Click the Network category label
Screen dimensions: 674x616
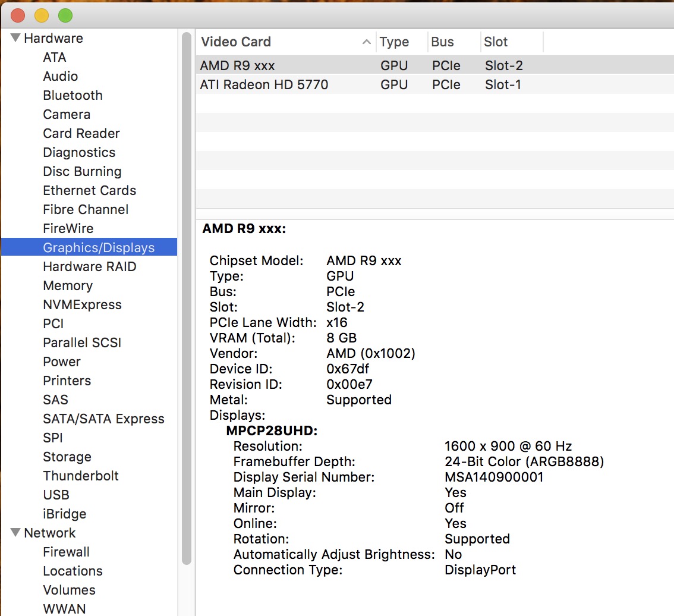tap(50, 533)
